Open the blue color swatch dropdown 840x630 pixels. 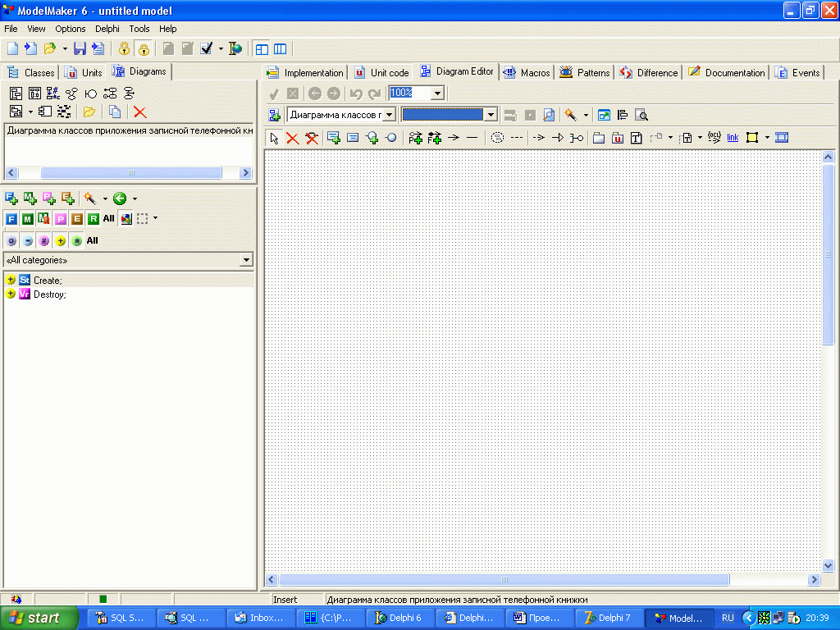[491, 115]
